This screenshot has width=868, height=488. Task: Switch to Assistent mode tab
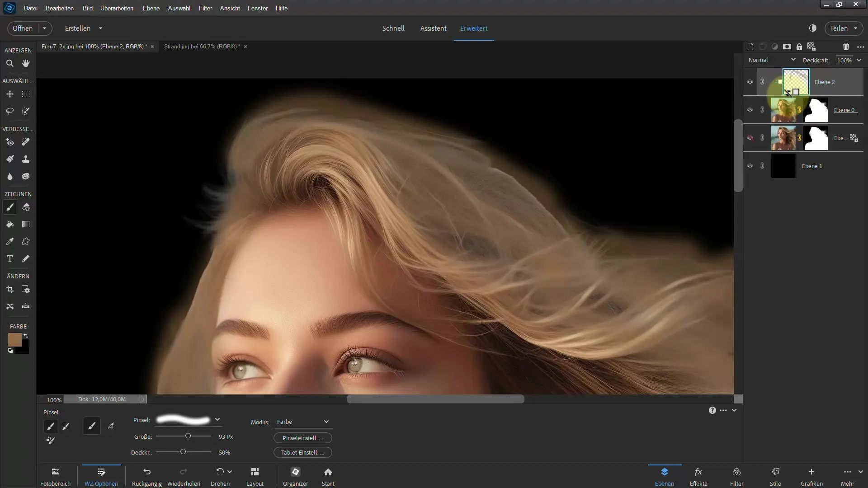pyautogui.click(x=433, y=28)
